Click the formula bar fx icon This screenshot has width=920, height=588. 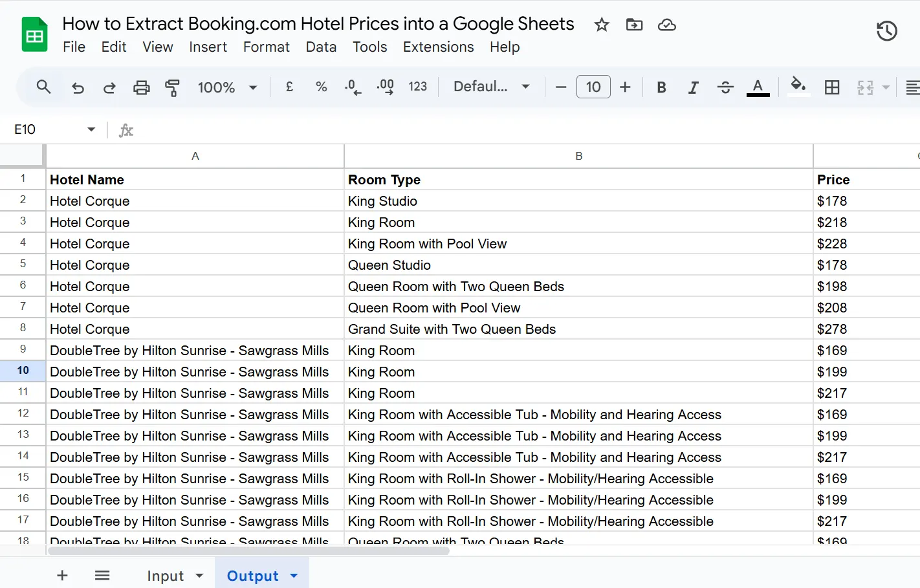click(x=126, y=130)
